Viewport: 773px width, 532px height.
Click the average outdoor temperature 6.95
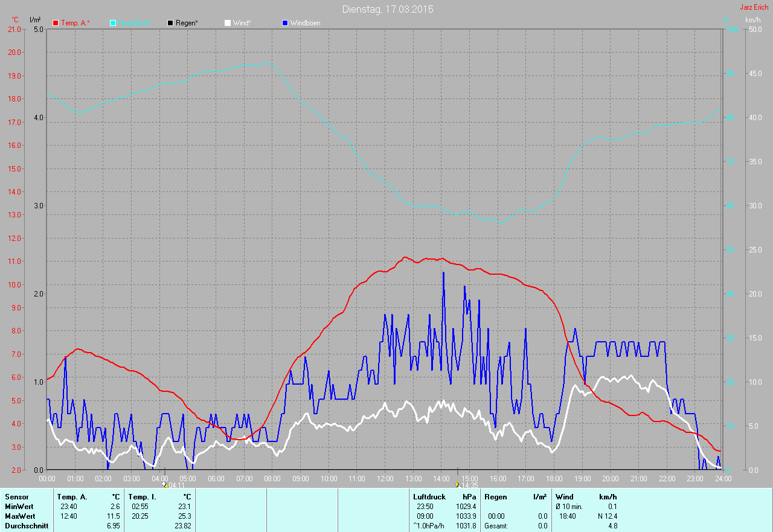point(113,526)
